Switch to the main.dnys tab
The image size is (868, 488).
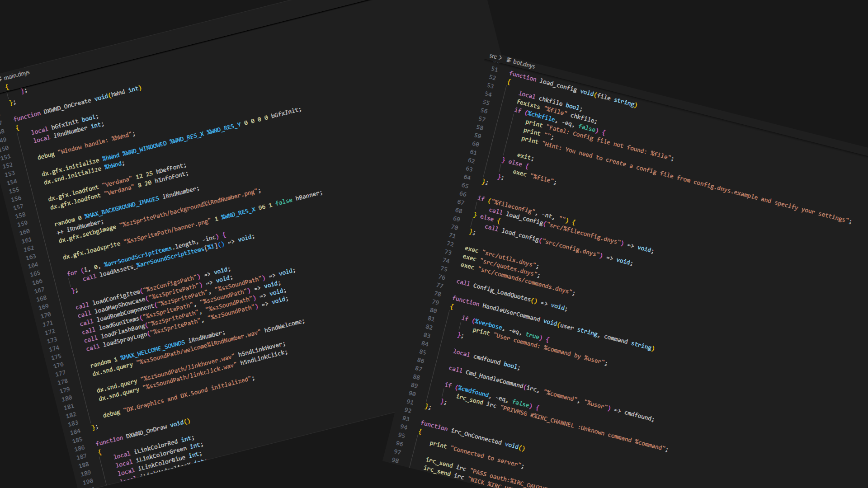click(x=17, y=75)
